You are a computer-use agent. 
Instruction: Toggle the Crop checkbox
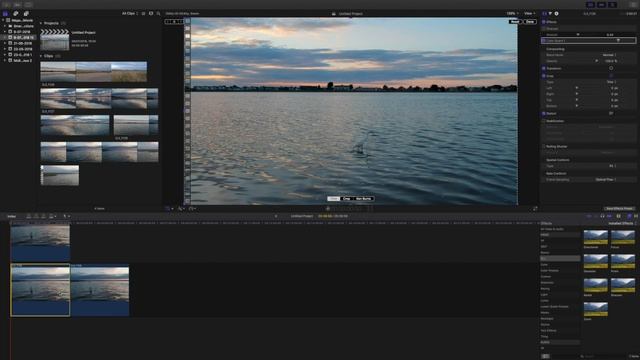544,76
